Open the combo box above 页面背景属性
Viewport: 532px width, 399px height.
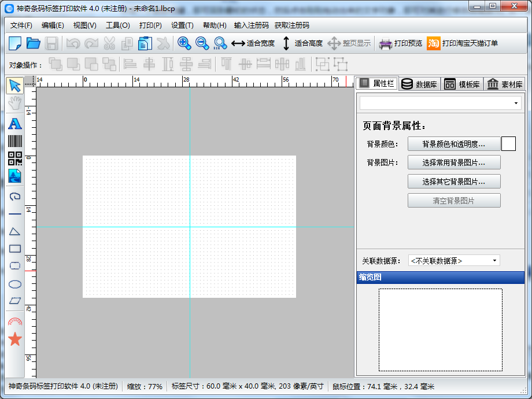pyautogui.click(x=439, y=102)
